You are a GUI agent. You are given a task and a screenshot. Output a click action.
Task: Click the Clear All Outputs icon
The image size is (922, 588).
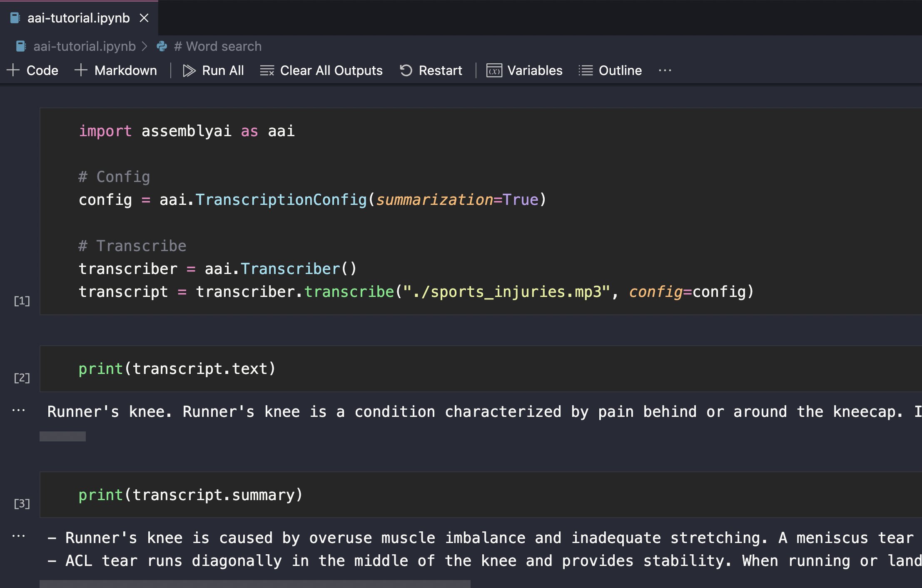point(267,70)
